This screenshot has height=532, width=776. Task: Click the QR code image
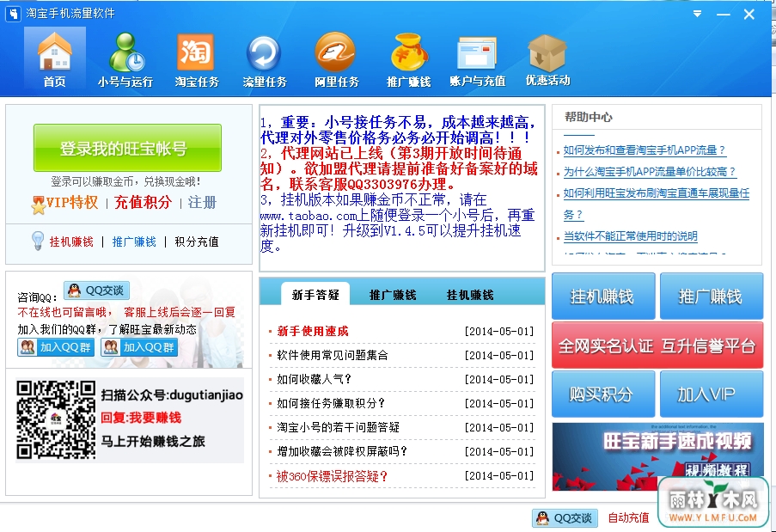coord(55,419)
